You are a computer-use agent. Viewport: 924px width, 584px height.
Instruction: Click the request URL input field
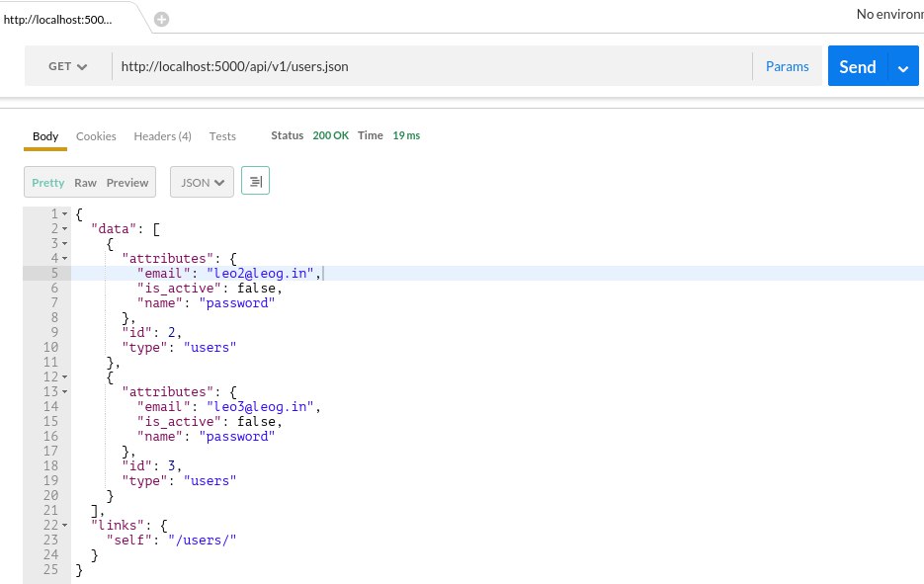tap(431, 66)
